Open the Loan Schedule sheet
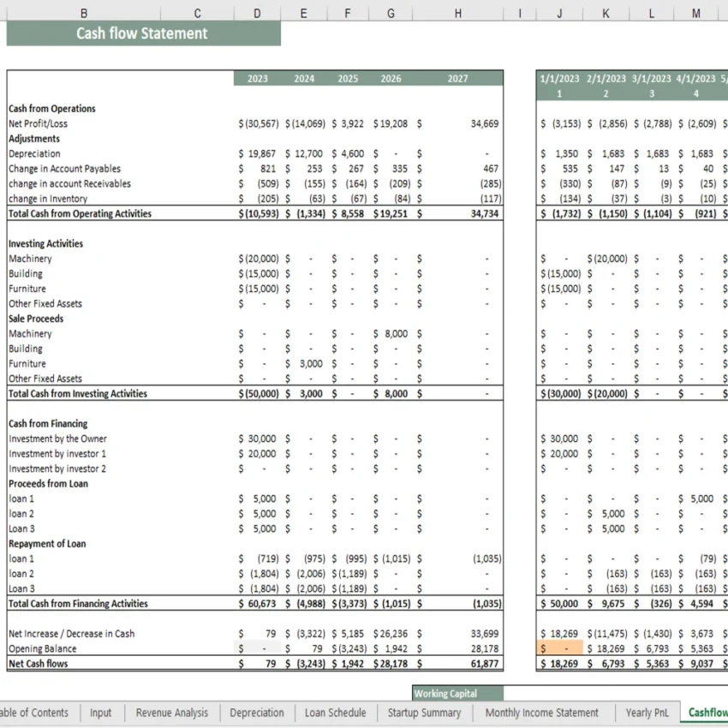728x728 pixels. (335, 712)
